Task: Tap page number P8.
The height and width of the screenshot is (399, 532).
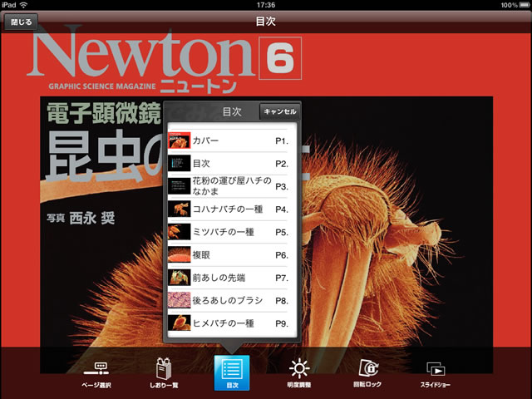Action: tap(282, 301)
